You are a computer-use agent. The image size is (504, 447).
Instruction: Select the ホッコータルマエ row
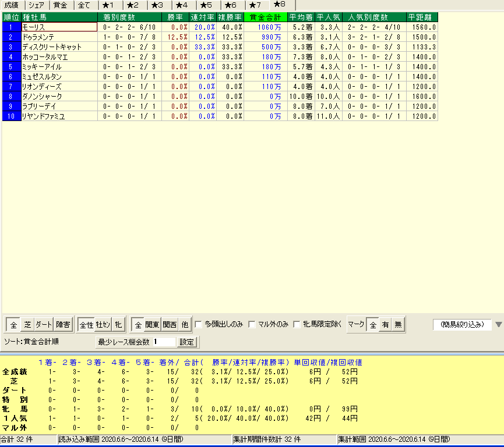[220, 57]
